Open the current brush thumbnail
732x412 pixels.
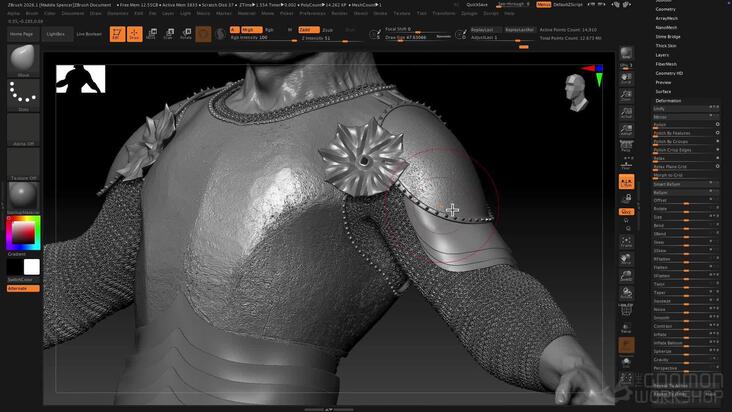click(23, 60)
